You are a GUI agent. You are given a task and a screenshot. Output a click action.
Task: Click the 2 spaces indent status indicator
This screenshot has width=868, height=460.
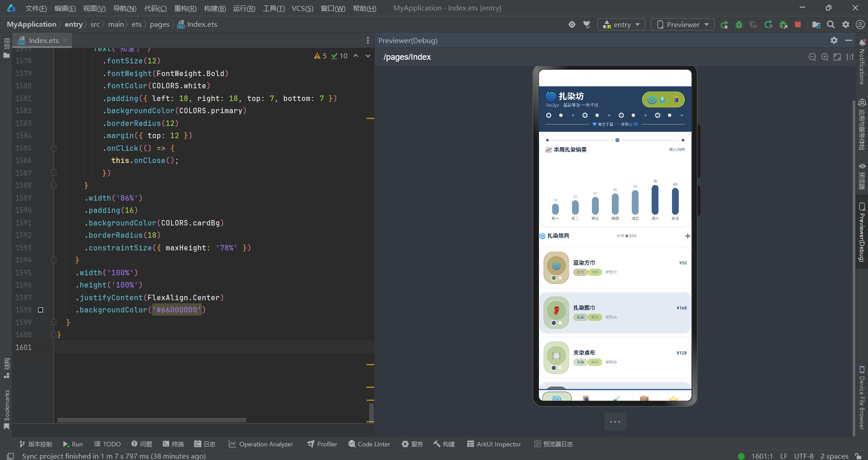[834, 456]
